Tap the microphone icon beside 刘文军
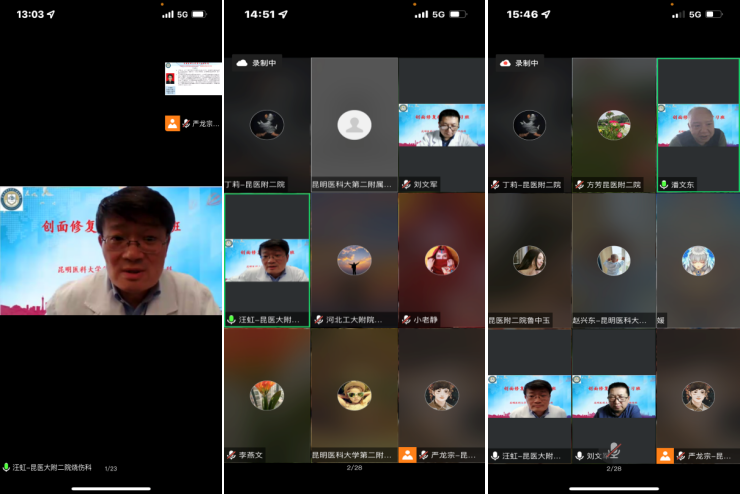The height and width of the screenshot is (494, 740). coord(405,185)
